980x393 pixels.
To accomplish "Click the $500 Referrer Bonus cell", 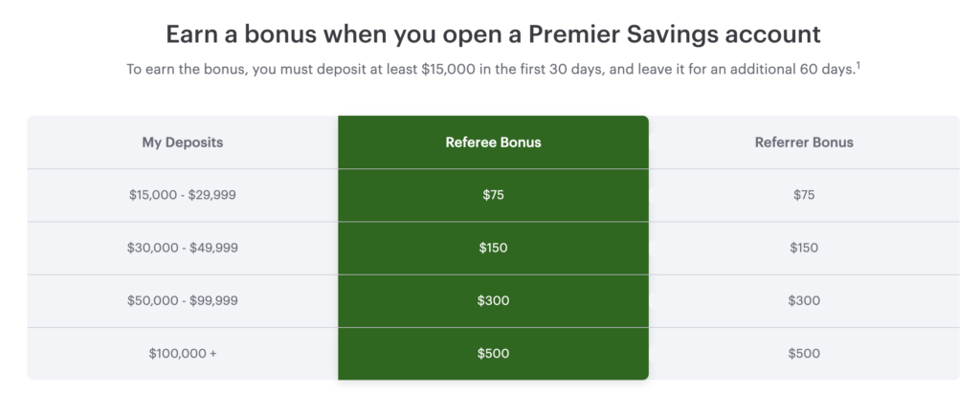I will coord(804,354).
